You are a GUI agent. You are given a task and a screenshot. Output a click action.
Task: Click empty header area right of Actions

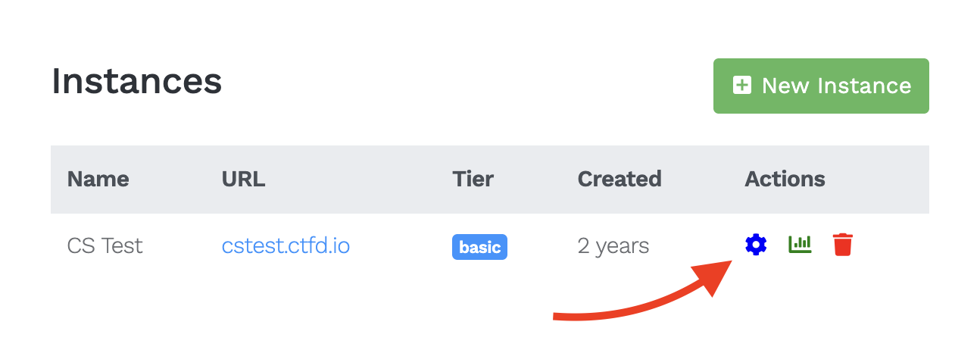coord(879,180)
